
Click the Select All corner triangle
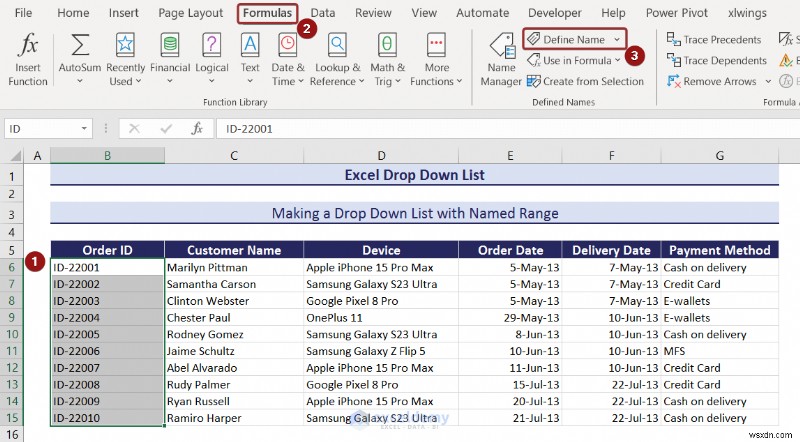point(16,155)
